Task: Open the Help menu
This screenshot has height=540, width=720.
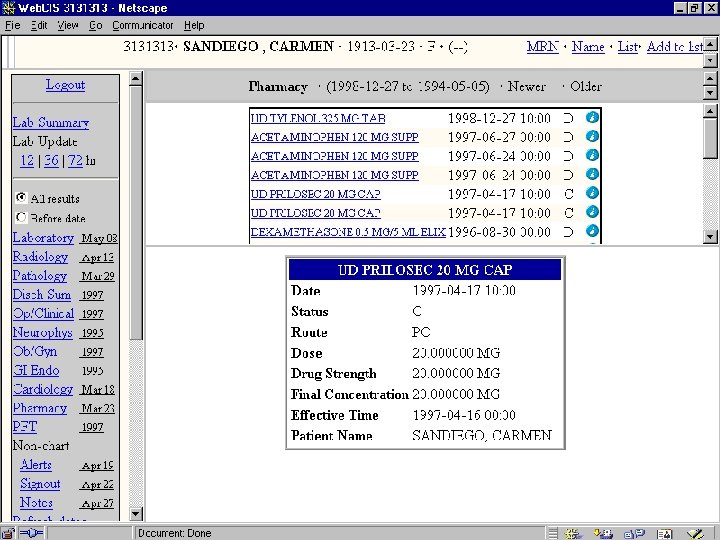Action: point(194,25)
